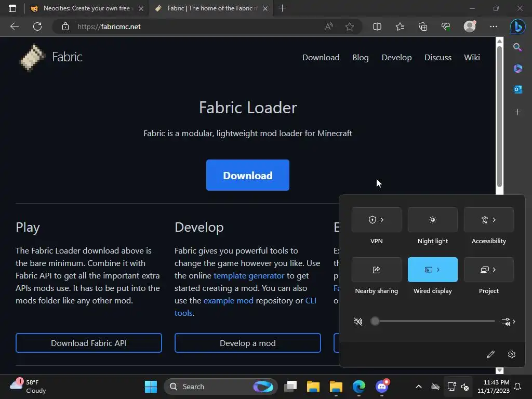Open the Edge profile avatar
The width and height of the screenshot is (532, 399).
[470, 26]
